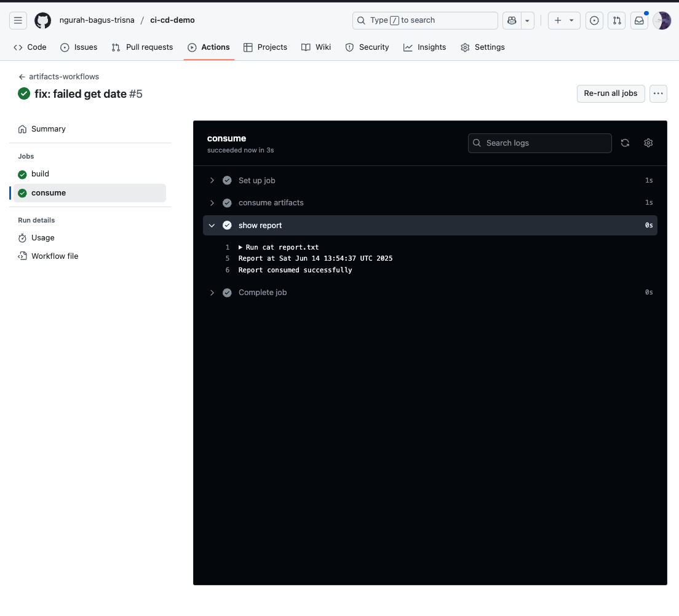This screenshot has width=679, height=616.
Task: Switch to the Pull requests tab
Action: click(142, 47)
